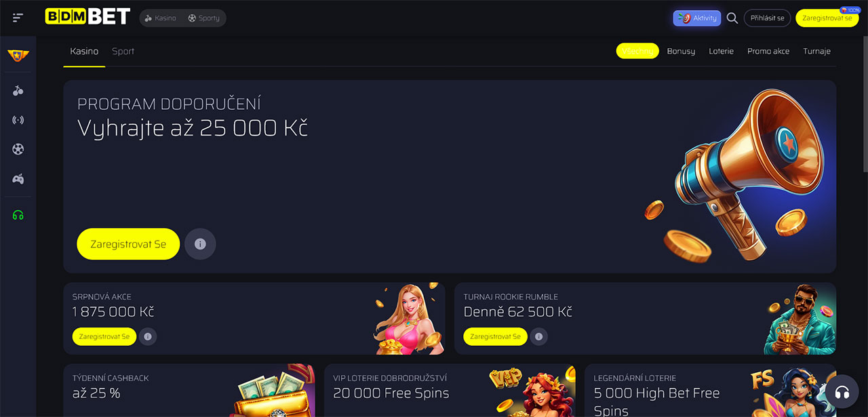Viewport: 868px width, 417px height.
Task: Open the floating headset chat button
Action: pos(842,393)
